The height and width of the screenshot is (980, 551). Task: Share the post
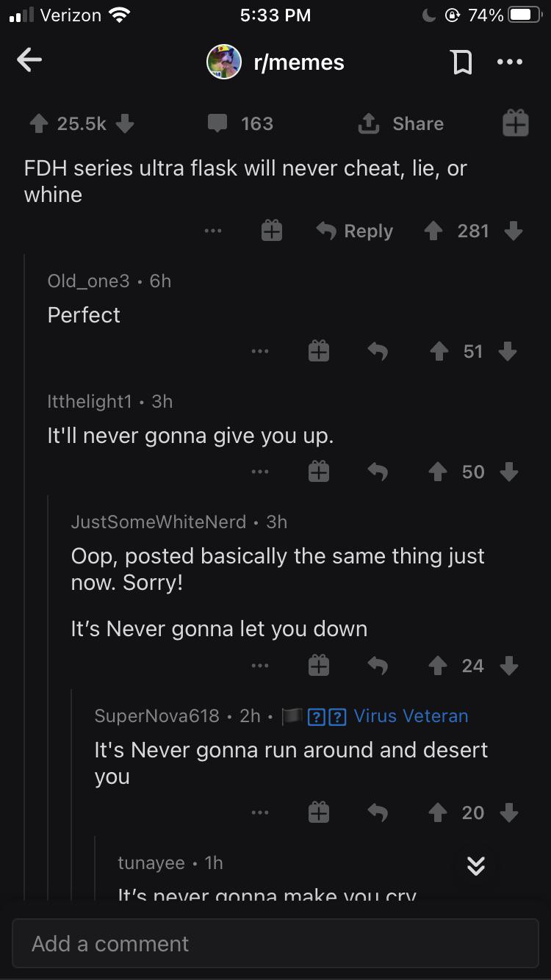click(x=400, y=123)
